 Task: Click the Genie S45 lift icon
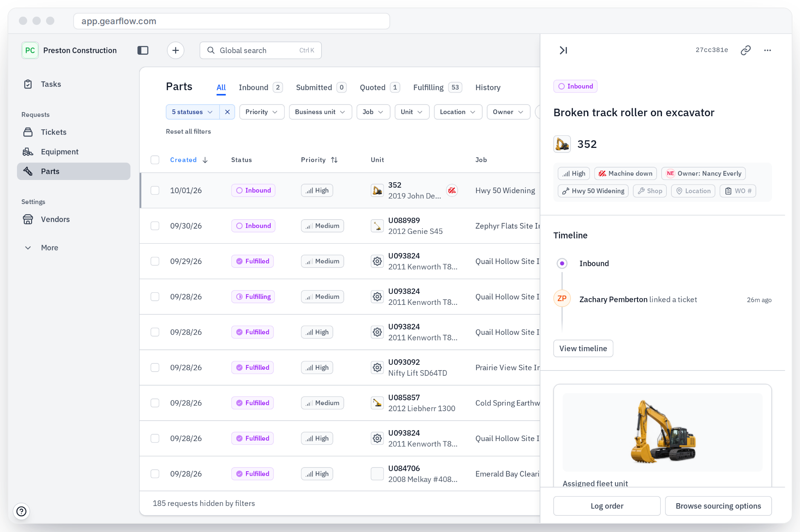(x=377, y=226)
